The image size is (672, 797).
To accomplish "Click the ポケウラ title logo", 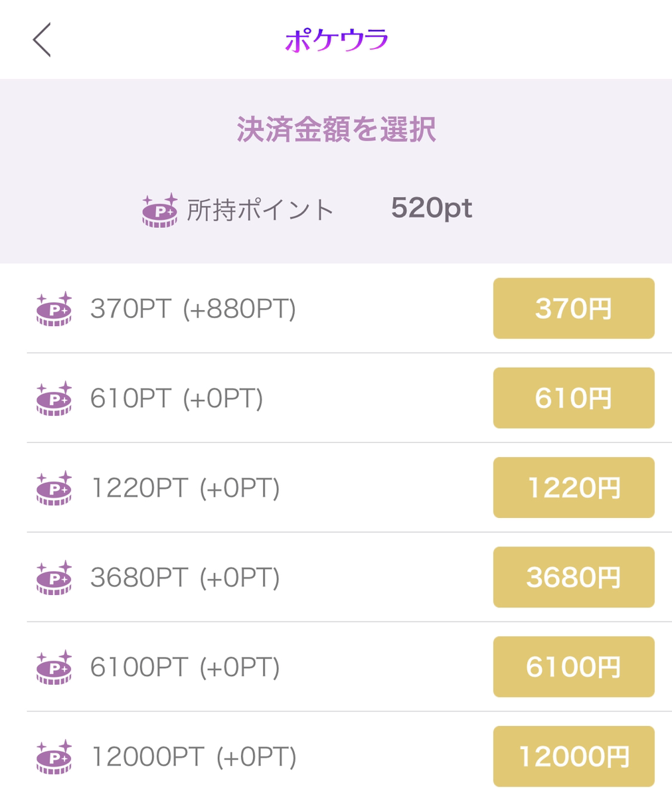I will tap(336, 40).
